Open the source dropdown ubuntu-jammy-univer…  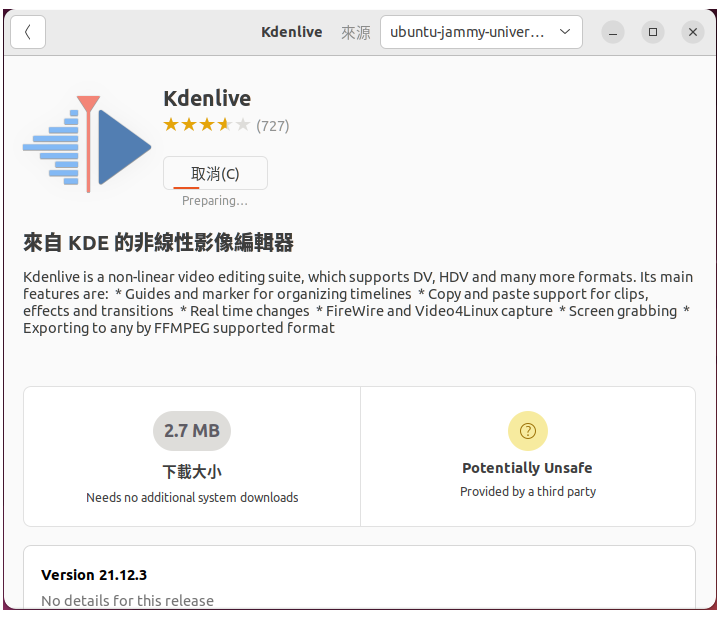pyautogui.click(x=481, y=32)
